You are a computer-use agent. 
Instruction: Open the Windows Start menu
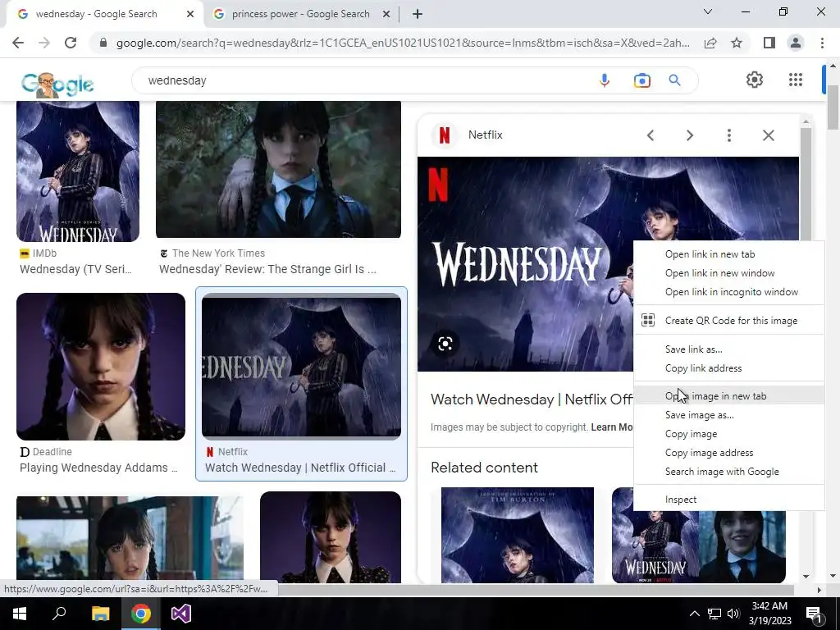click(20, 614)
